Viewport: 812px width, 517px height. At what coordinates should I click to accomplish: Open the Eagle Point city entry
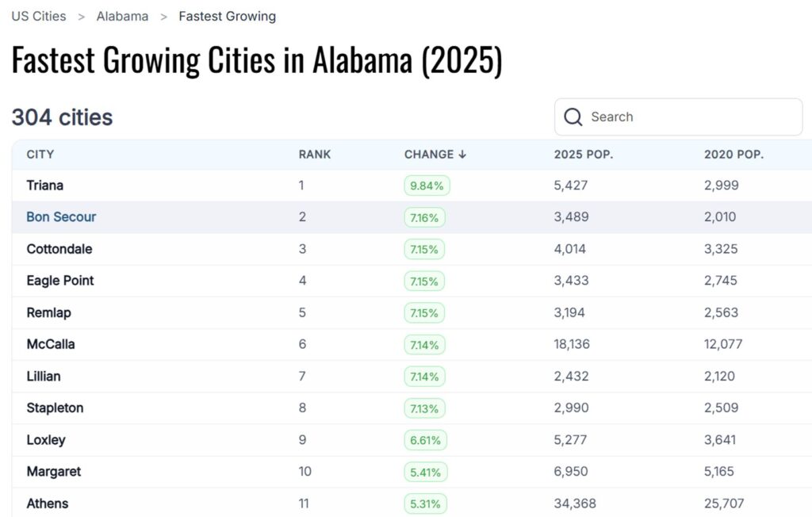point(60,281)
